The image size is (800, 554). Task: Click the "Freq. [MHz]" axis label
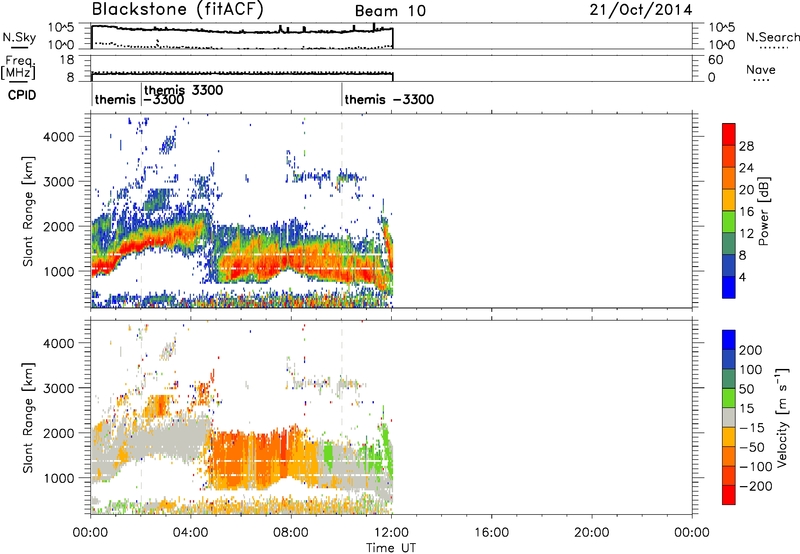click(x=18, y=67)
